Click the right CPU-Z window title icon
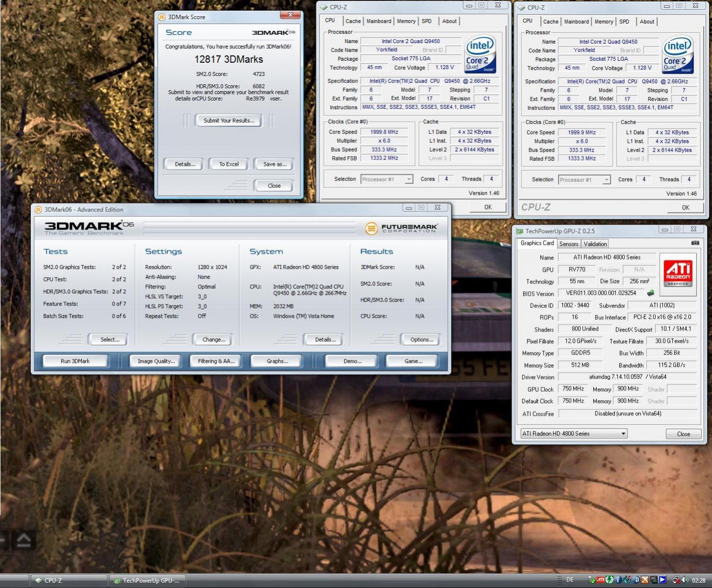 coord(521,7)
